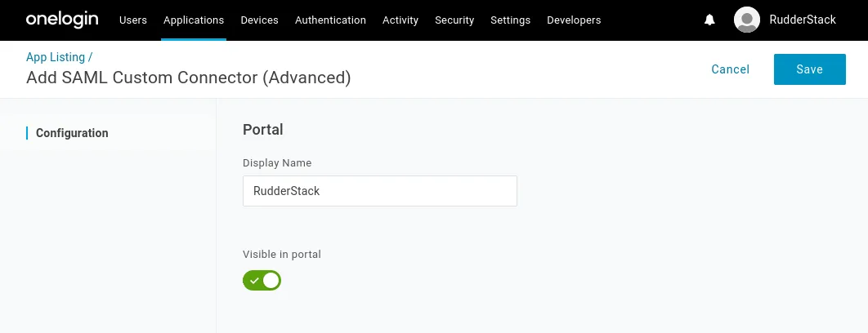Open the Applications menu

pyautogui.click(x=194, y=20)
